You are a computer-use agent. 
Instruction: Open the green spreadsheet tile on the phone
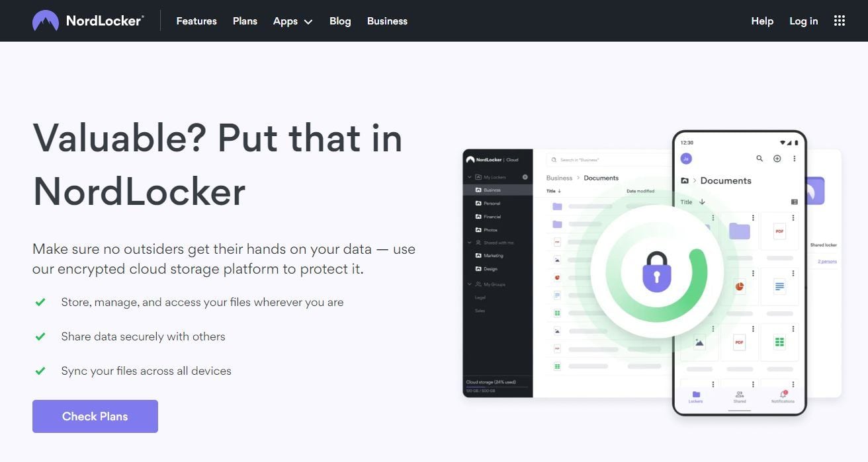(x=779, y=342)
